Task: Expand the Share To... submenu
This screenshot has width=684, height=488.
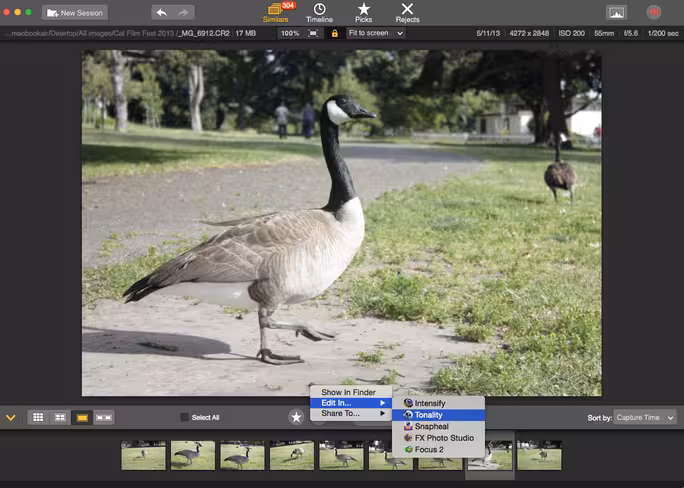Action: coord(351,413)
